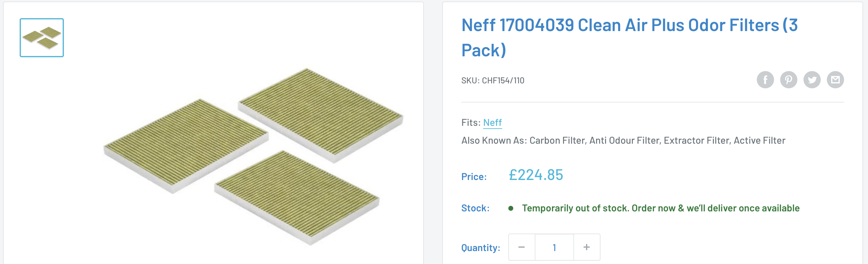Click the Quantity: label

[x=480, y=248]
